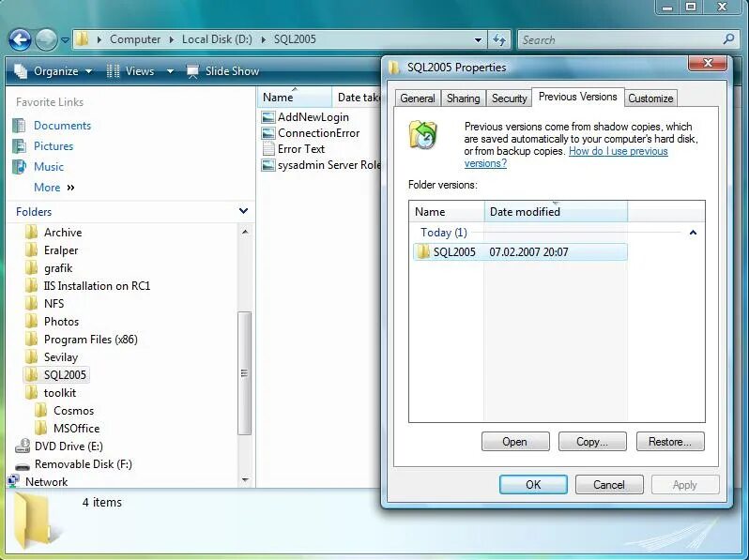The width and height of the screenshot is (749, 560).
Task: Select the Photos folder in tree
Action: pos(61,322)
